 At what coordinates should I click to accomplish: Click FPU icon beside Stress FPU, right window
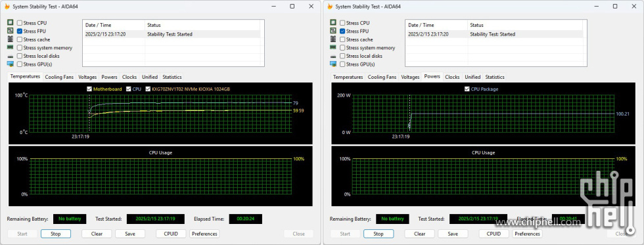coord(333,31)
